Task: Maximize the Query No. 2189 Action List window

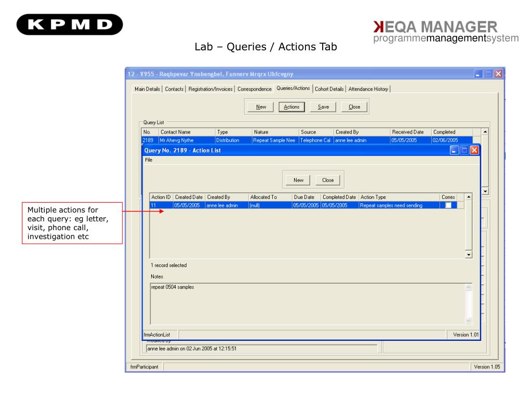Action: coord(464,151)
